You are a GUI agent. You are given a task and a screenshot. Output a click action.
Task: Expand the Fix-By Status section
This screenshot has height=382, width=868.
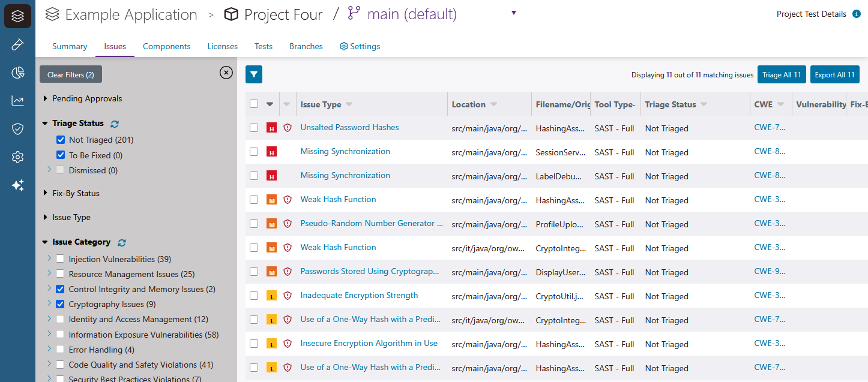tap(46, 193)
